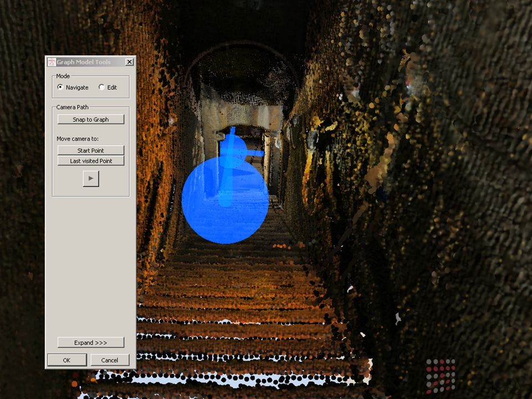
Task: Click the Snap to Graph button
Action: (x=90, y=120)
